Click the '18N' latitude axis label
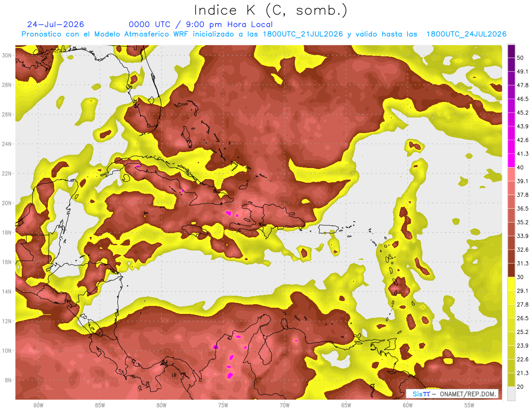This screenshot has width=532, height=411. pos(7,232)
